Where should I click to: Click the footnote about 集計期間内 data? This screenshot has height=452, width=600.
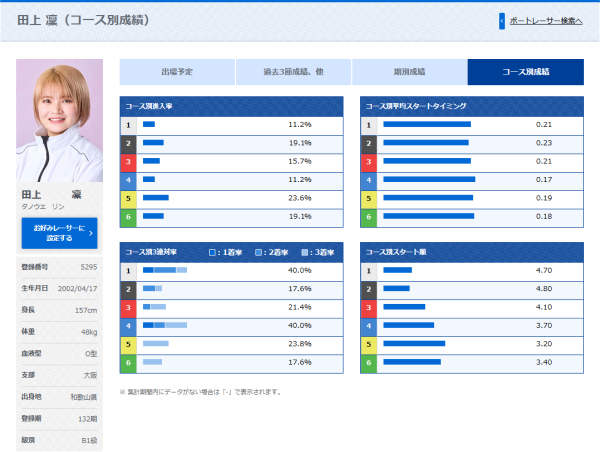pos(201,392)
